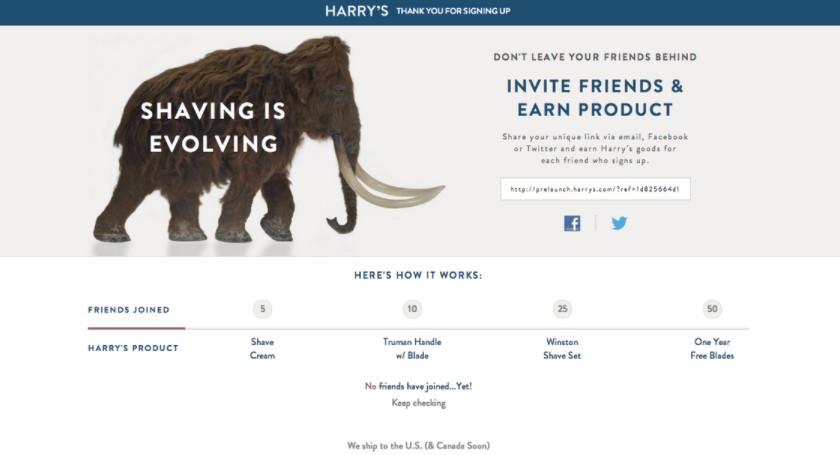Click the Keep checking link

tap(418, 403)
